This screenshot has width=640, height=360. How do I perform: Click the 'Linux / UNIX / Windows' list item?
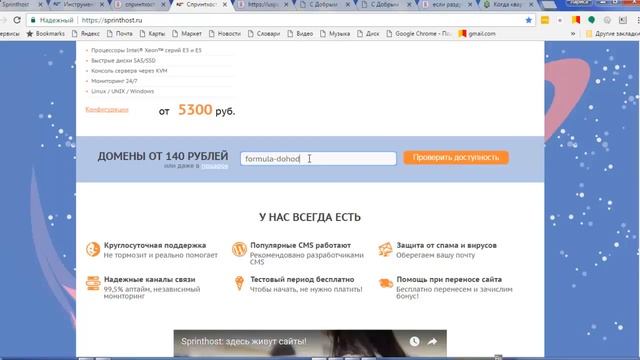tap(122, 91)
